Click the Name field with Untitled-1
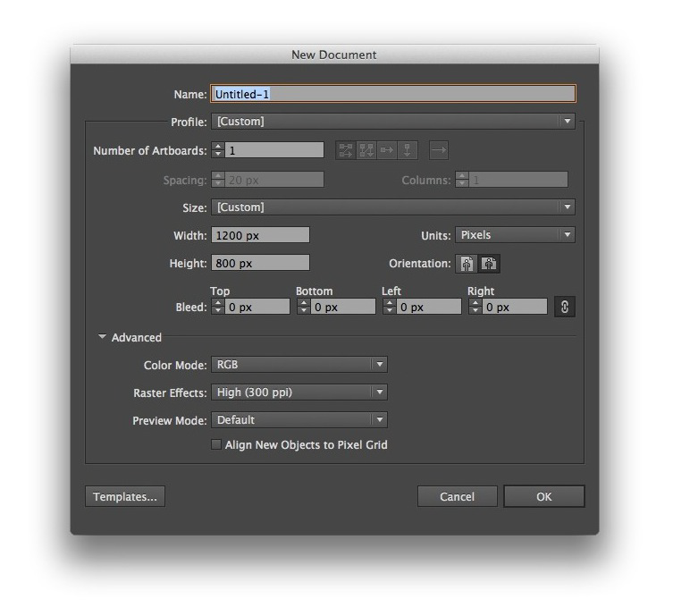Screen dimensions: 673x616 (x=392, y=94)
